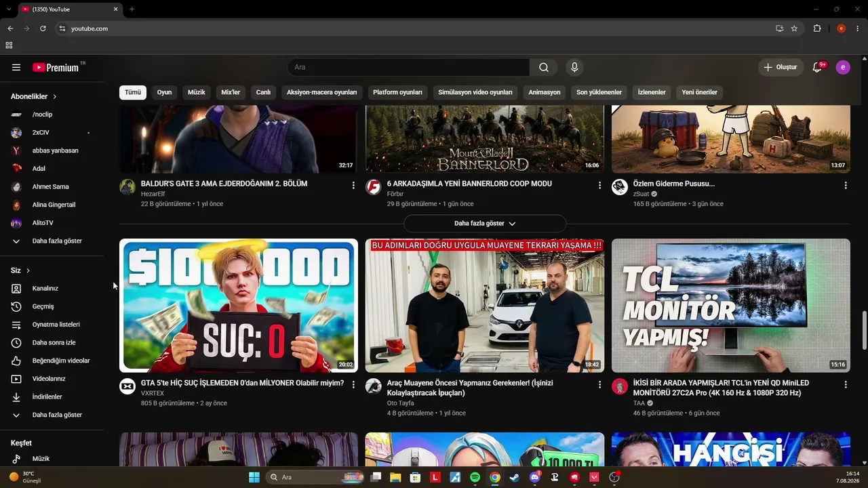Open the BALDUR'S GATE 3 video title

coord(224,184)
